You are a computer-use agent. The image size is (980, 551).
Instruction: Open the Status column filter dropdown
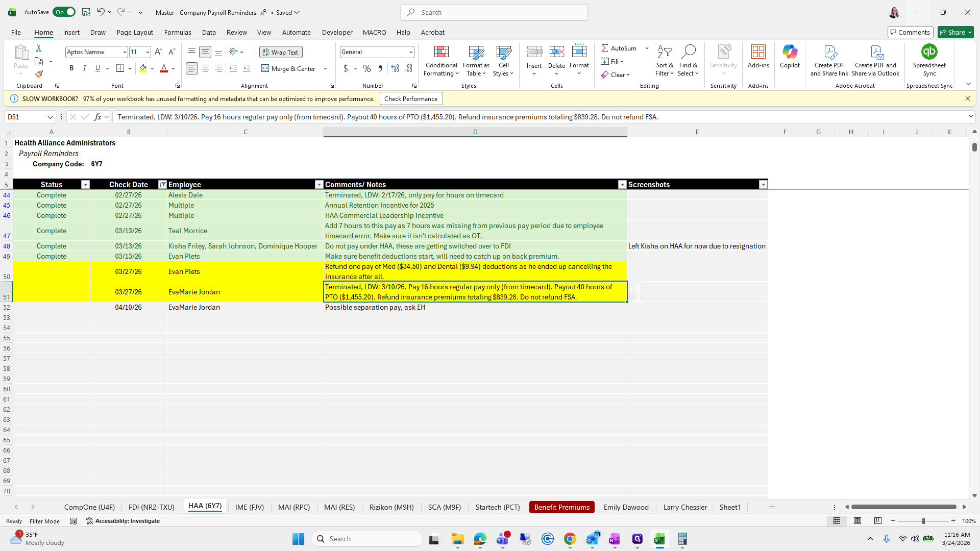(x=85, y=185)
